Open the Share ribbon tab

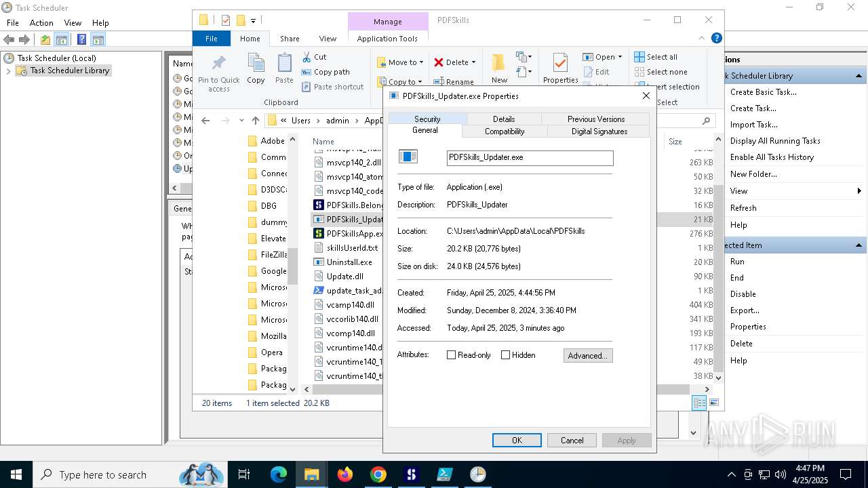pyautogui.click(x=290, y=39)
